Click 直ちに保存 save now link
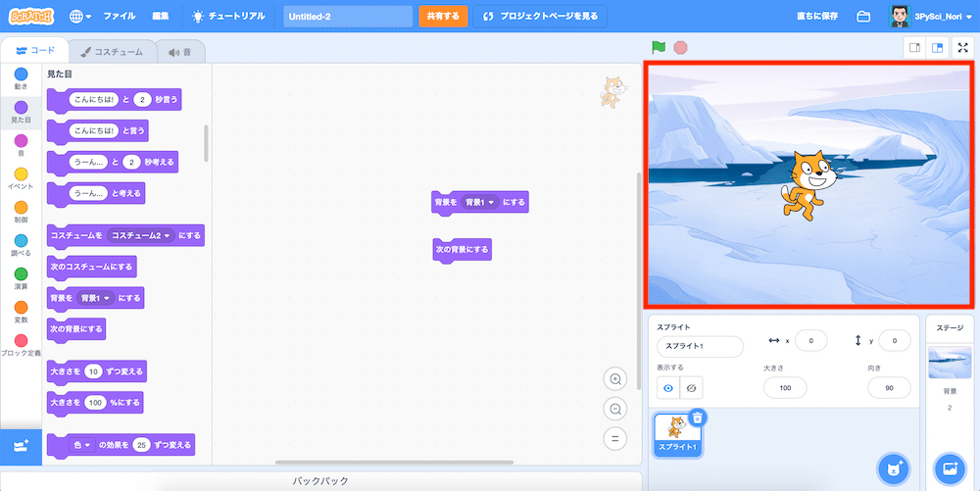Screen dimensions: 980x491 coord(817,17)
